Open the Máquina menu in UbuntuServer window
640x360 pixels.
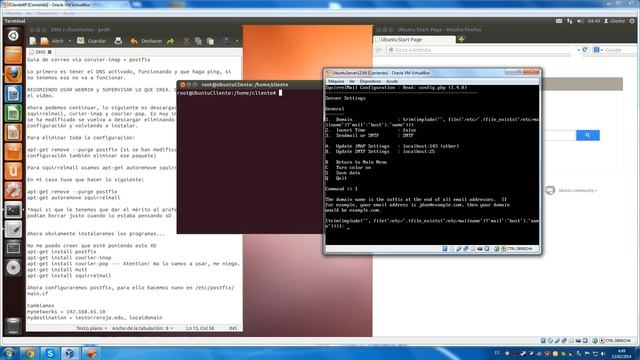click(x=336, y=81)
